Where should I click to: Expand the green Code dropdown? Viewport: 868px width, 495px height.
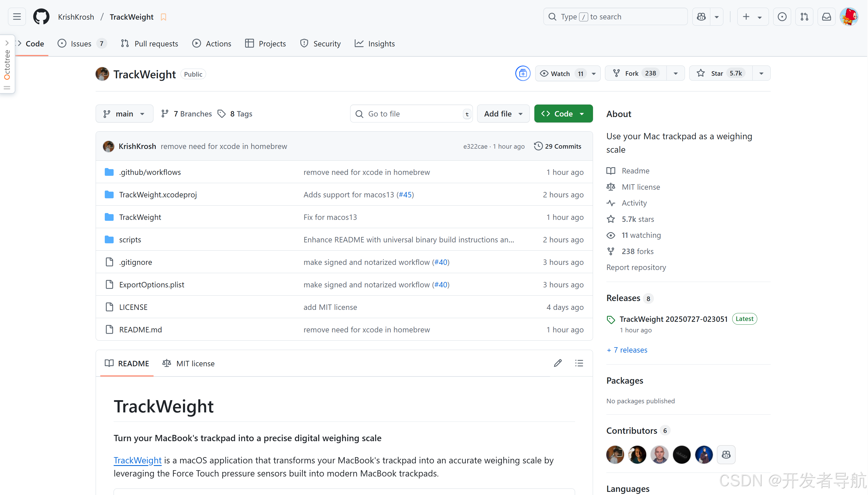point(563,114)
